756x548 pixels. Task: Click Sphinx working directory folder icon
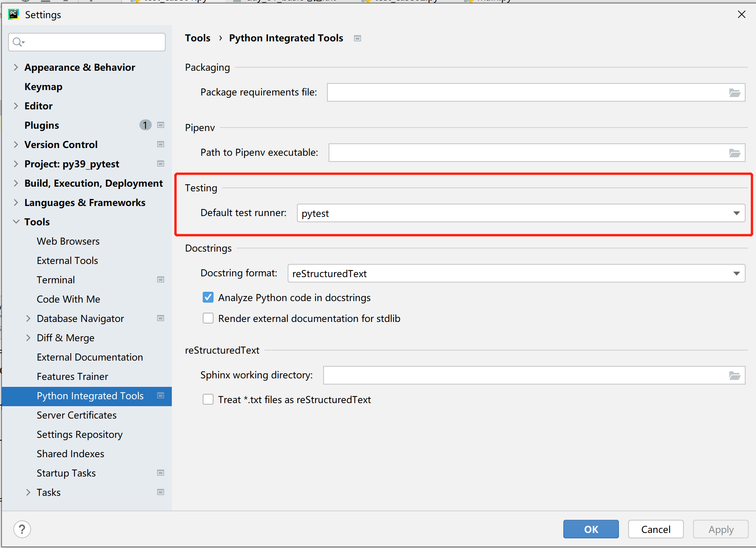coord(734,376)
